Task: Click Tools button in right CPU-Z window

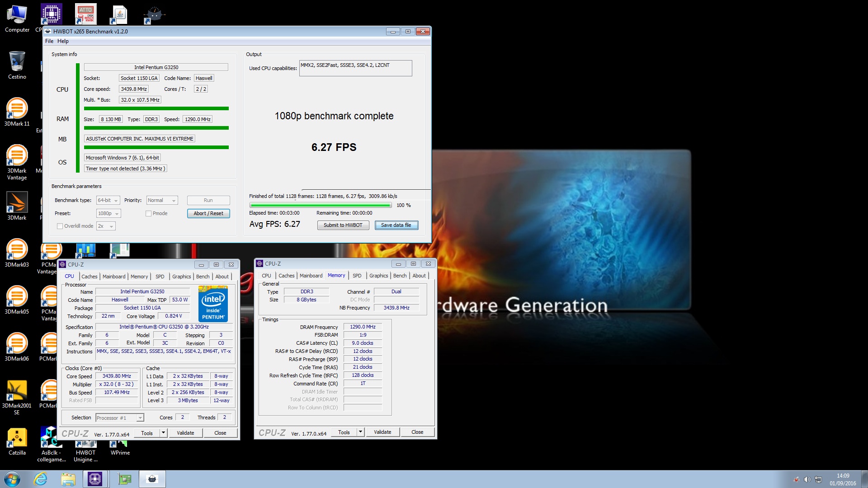Action: [x=344, y=432]
